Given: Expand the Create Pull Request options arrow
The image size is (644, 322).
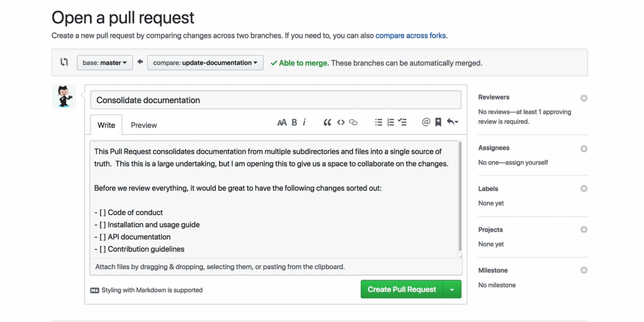Looking at the screenshot, I should [452, 289].
